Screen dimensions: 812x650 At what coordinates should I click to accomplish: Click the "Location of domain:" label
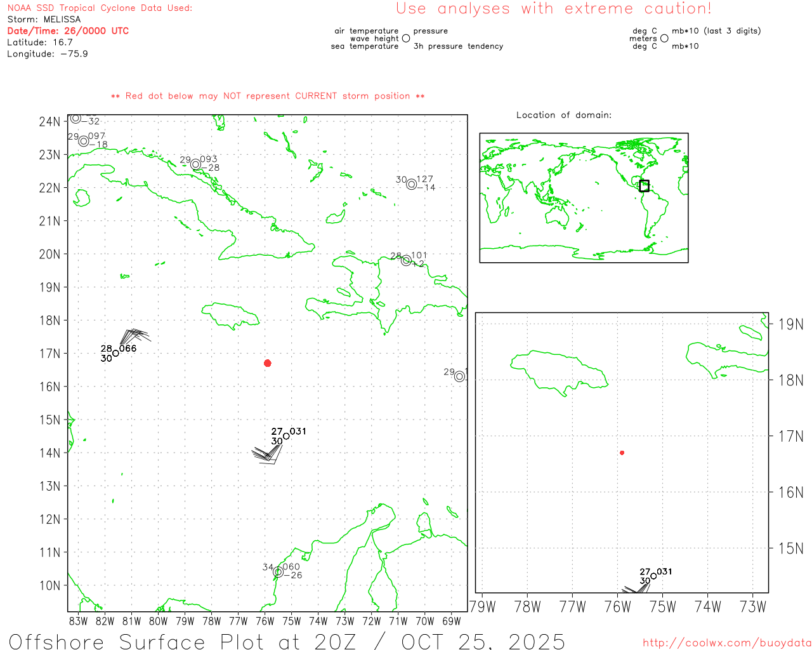[x=564, y=115]
